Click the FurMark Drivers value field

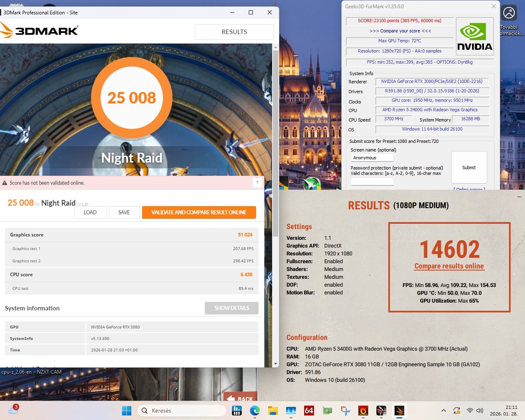point(432,91)
